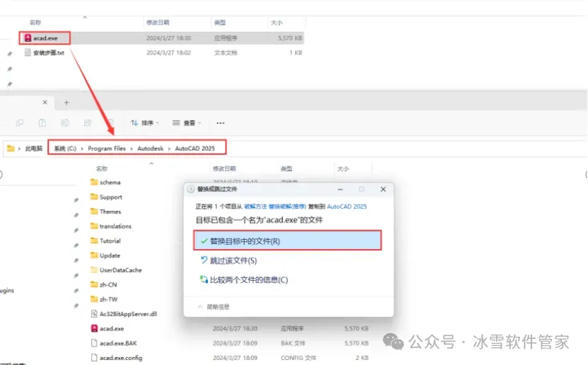Select the schema folder

click(x=105, y=182)
